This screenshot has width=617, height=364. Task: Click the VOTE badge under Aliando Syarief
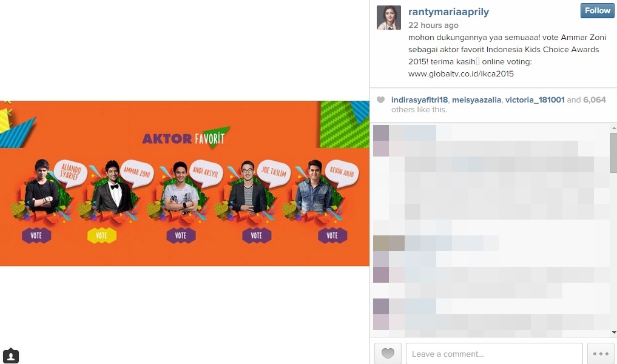(x=36, y=235)
